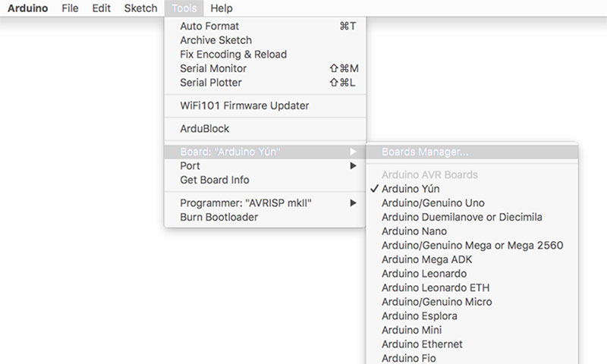
Task: Select Burn Bootloader
Action: point(219,217)
